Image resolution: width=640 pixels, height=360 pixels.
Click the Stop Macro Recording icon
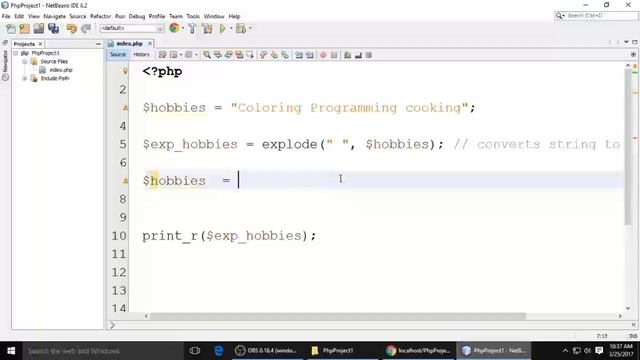tap(334, 55)
